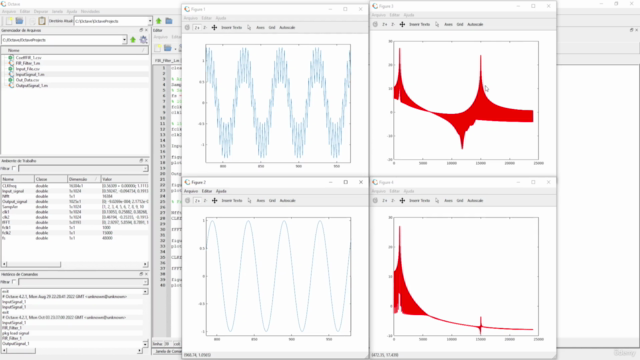This screenshot has height=360, width=640.
Task: Open Ajuda menu in Figure 2
Action: point(221,191)
